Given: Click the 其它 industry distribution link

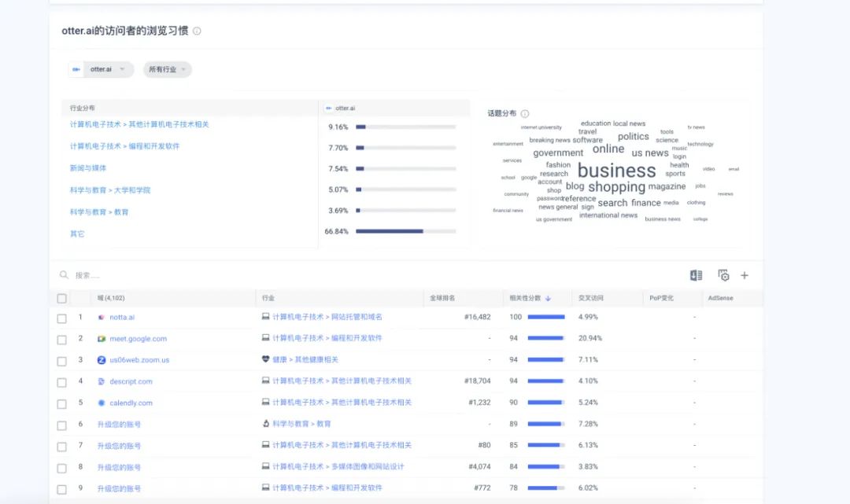Looking at the screenshot, I should tap(77, 234).
